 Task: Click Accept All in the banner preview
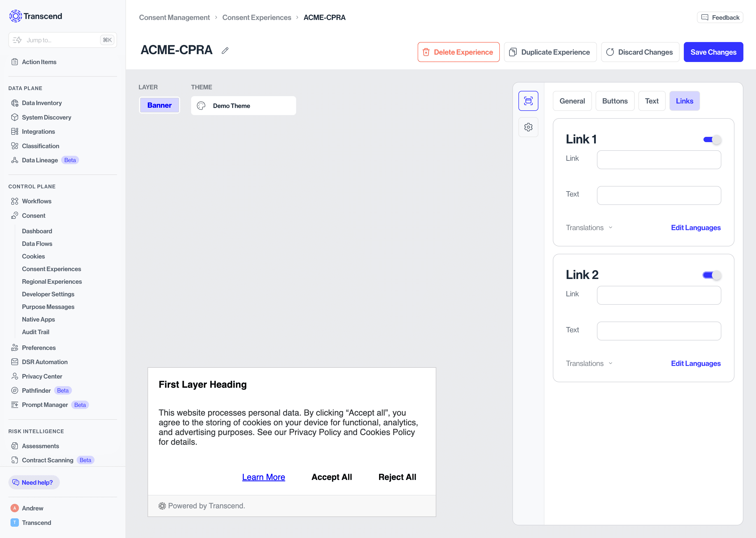click(x=332, y=477)
